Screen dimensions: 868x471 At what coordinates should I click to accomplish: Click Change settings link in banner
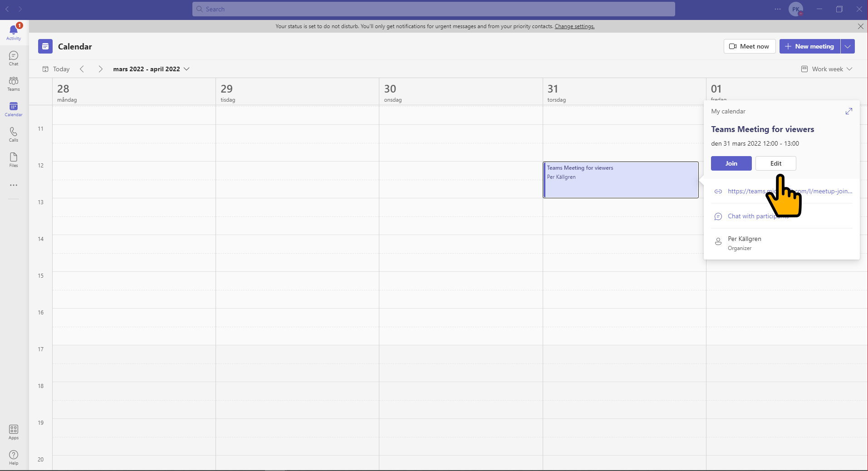tap(574, 26)
